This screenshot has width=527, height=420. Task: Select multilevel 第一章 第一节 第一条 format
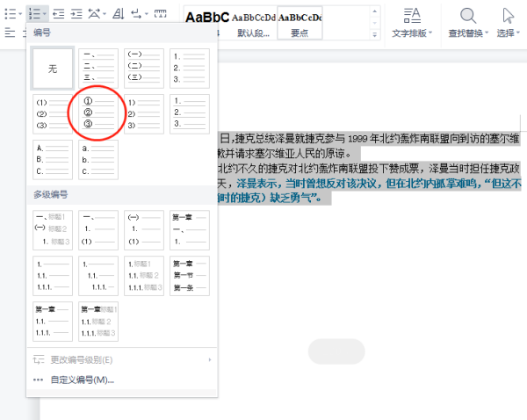click(x=190, y=276)
